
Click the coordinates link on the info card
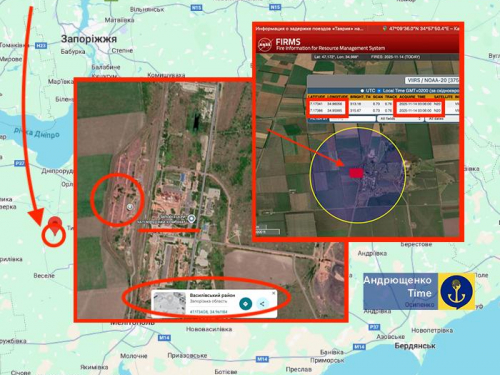(x=208, y=312)
